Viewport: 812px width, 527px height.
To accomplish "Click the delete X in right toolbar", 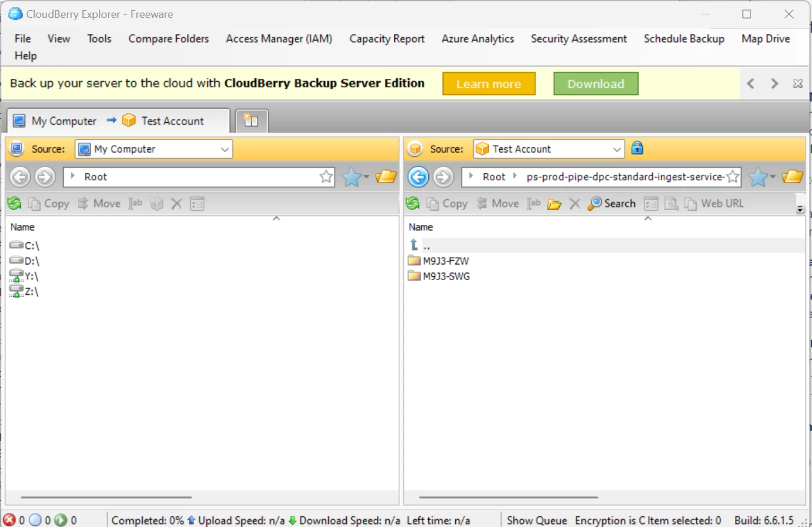I will (574, 204).
